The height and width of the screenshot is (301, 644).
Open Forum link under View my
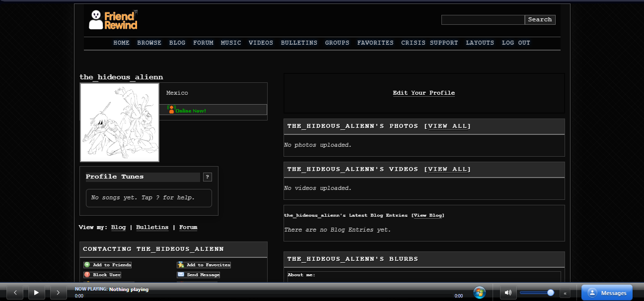click(188, 227)
